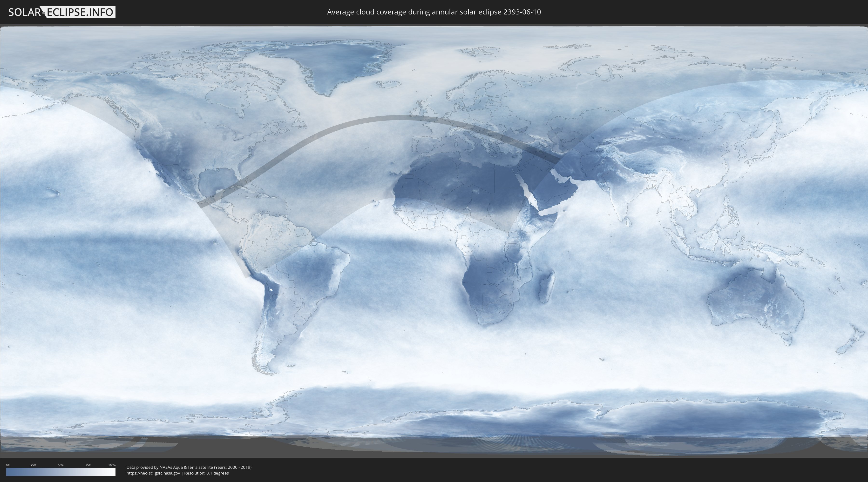Screen dimensions: 868x482
Task: Click 'Data provided by NASAs Aqua & Terra satellite' text
Action: click(x=170, y=467)
